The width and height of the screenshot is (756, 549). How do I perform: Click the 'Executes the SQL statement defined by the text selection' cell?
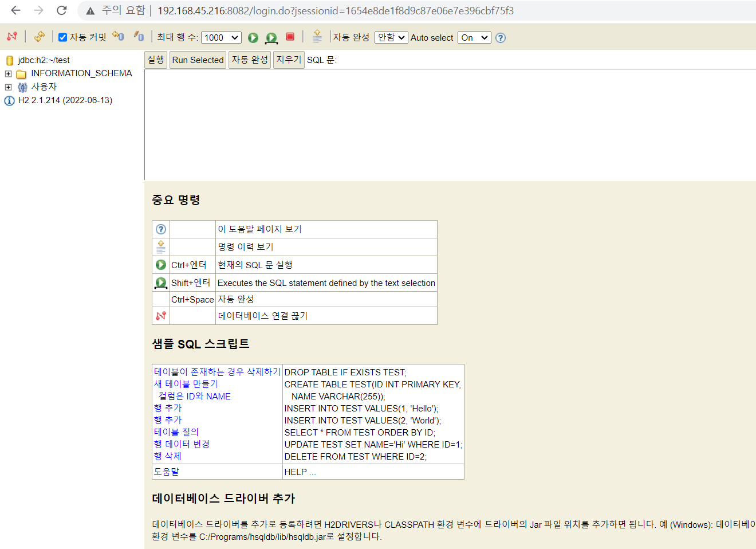coord(326,283)
